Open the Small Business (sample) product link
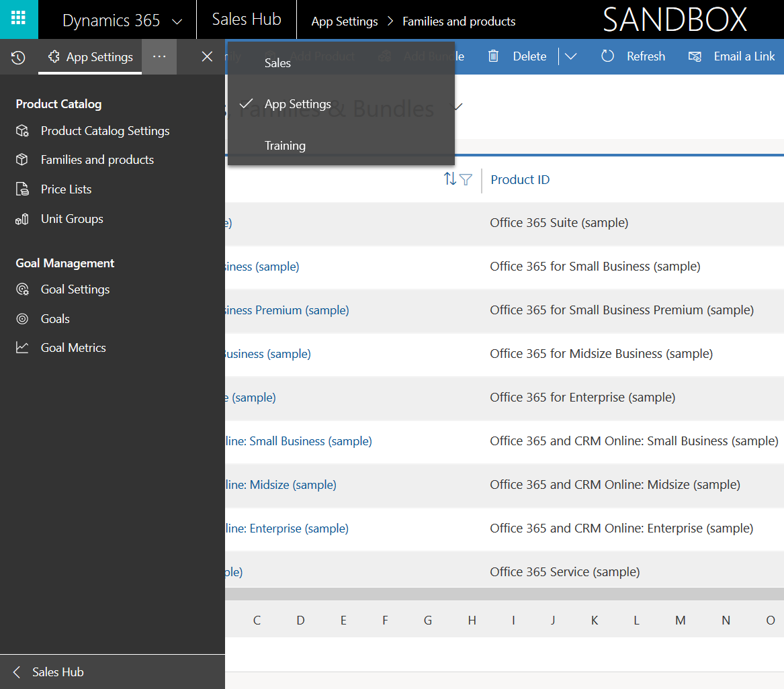 pos(263,267)
